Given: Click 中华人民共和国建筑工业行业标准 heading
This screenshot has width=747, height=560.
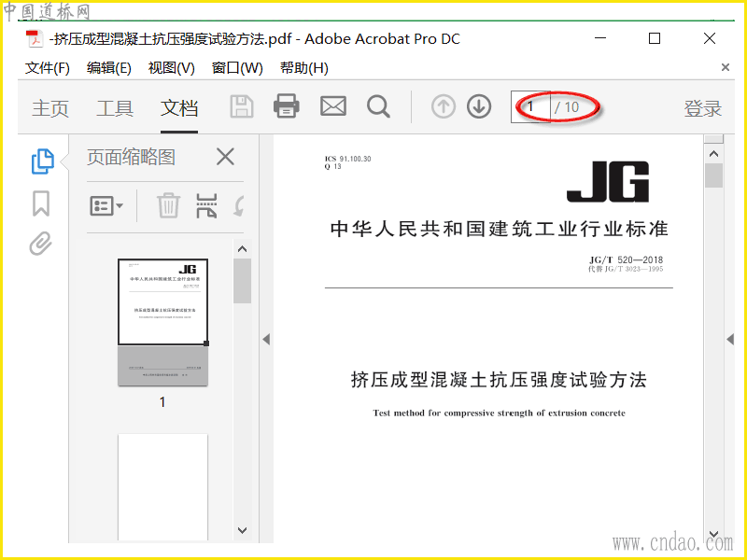Looking at the screenshot, I should 499,229.
